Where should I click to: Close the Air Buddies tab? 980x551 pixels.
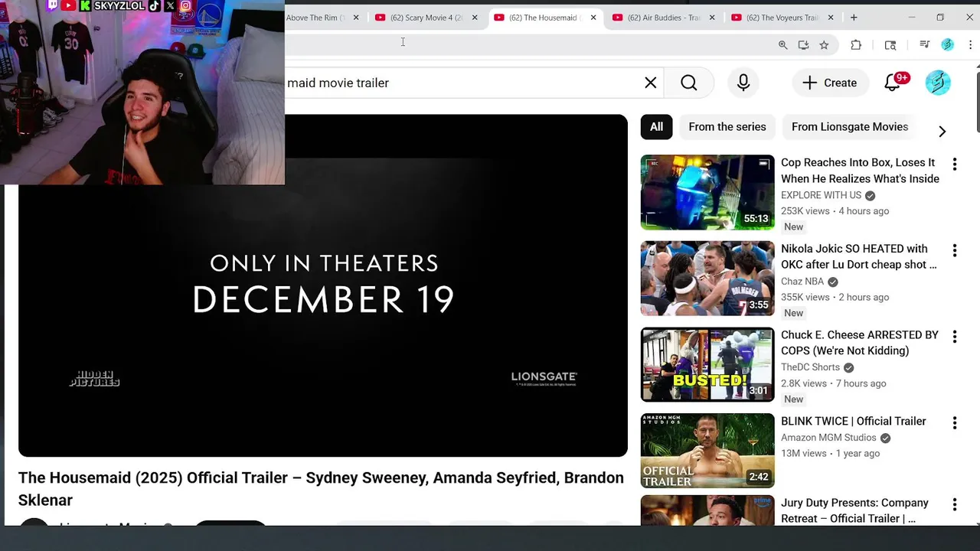point(712,18)
